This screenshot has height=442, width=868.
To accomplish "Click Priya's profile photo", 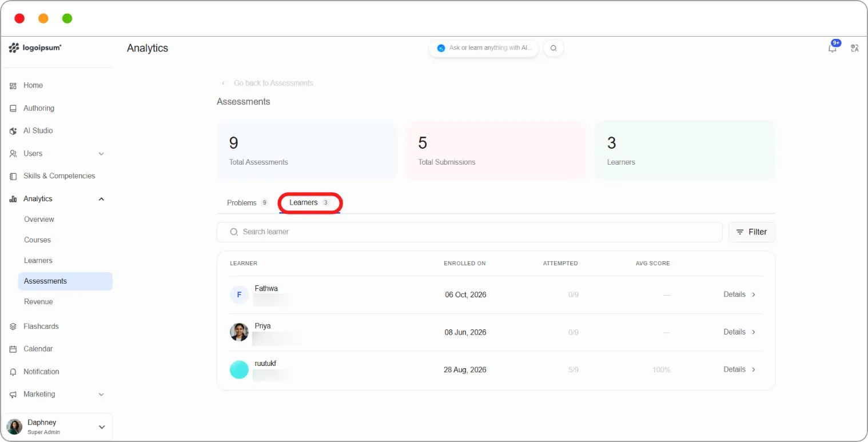I will (x=239, y=332).
